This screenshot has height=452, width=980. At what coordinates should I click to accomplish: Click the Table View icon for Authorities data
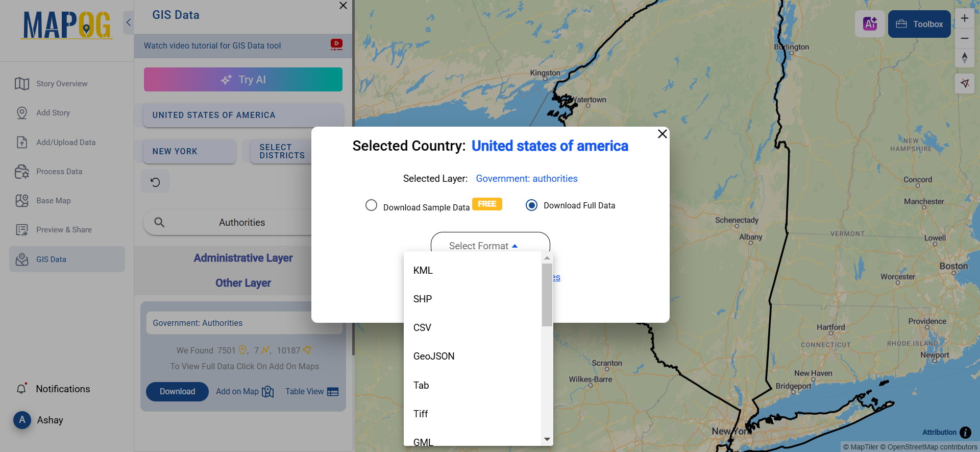point(333,392)
